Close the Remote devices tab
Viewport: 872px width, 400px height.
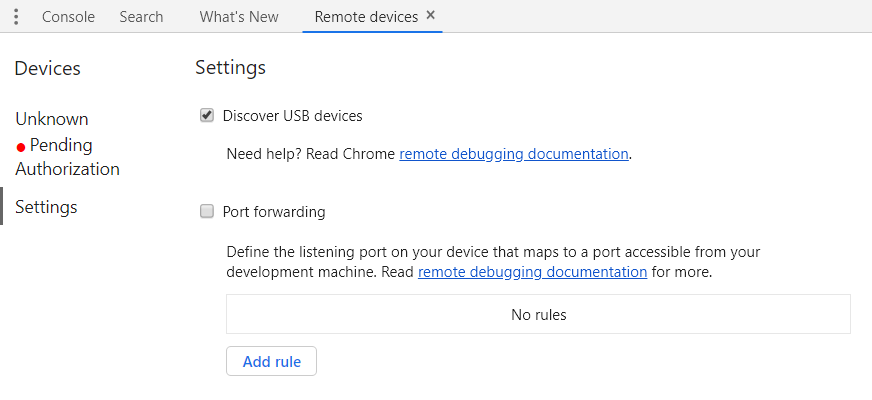pyautogui.click(x=430, y=16)
